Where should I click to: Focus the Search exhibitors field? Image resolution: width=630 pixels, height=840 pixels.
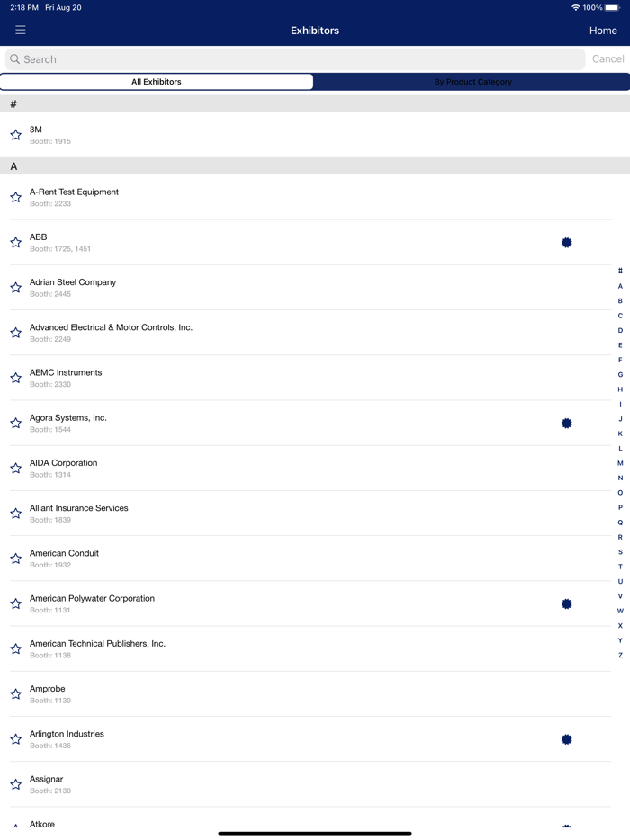click(297, 59)
